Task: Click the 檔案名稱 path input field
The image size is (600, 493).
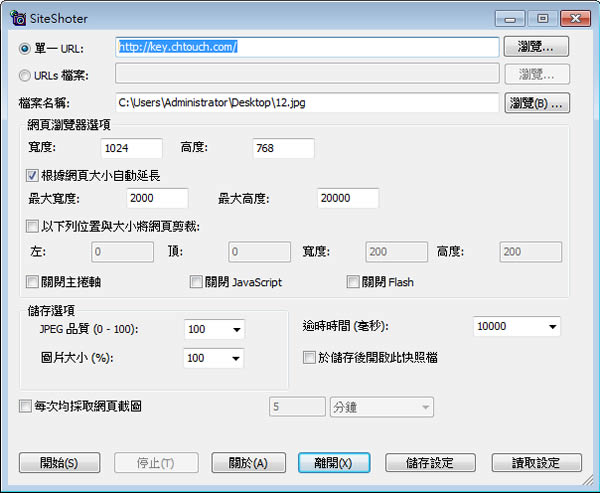Action: pyautogui.click(x=307, y=103)
